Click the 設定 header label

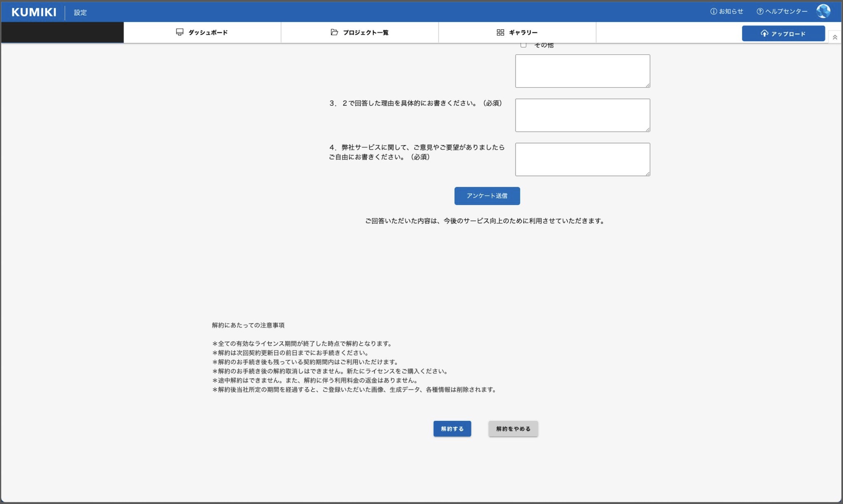pyautogui.click(x=80, y=12)
